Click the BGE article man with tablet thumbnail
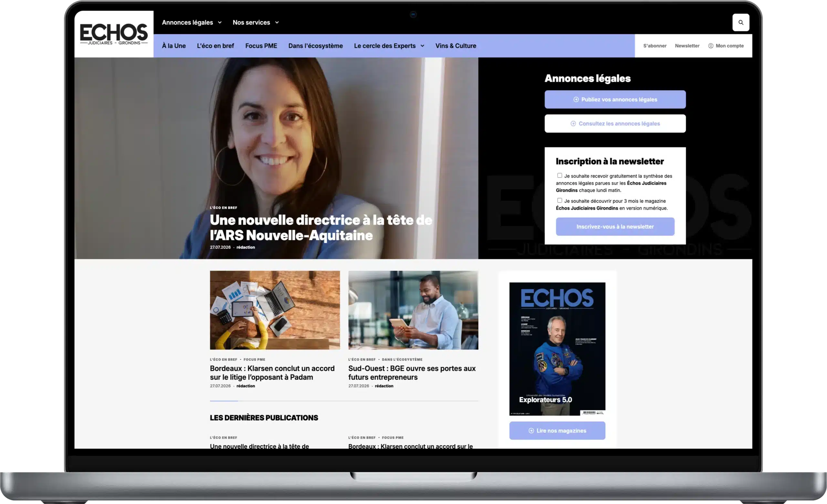Screen dimensions: 827x504 [413, 310]
